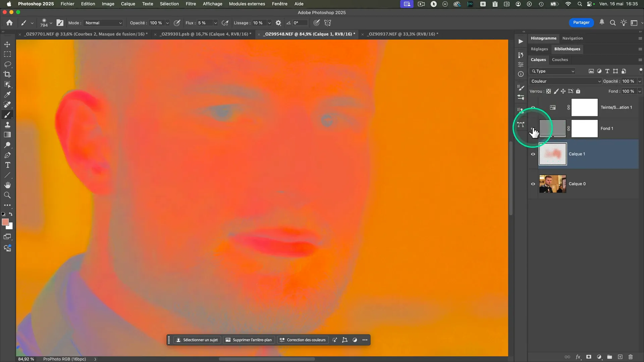Open brush smoothing options gear
Image resolution: width=644 pixels, height=362 pixels.
[278, 23]
